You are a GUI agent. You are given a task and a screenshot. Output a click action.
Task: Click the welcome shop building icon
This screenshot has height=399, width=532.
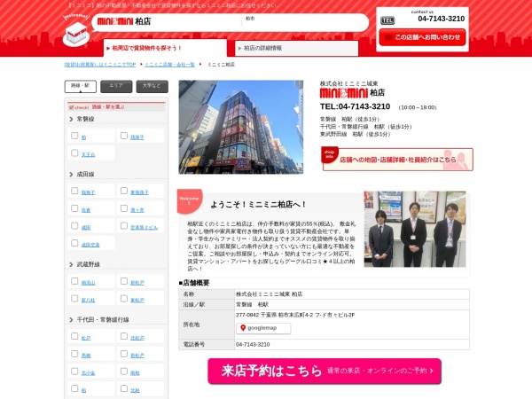point(76,34)
